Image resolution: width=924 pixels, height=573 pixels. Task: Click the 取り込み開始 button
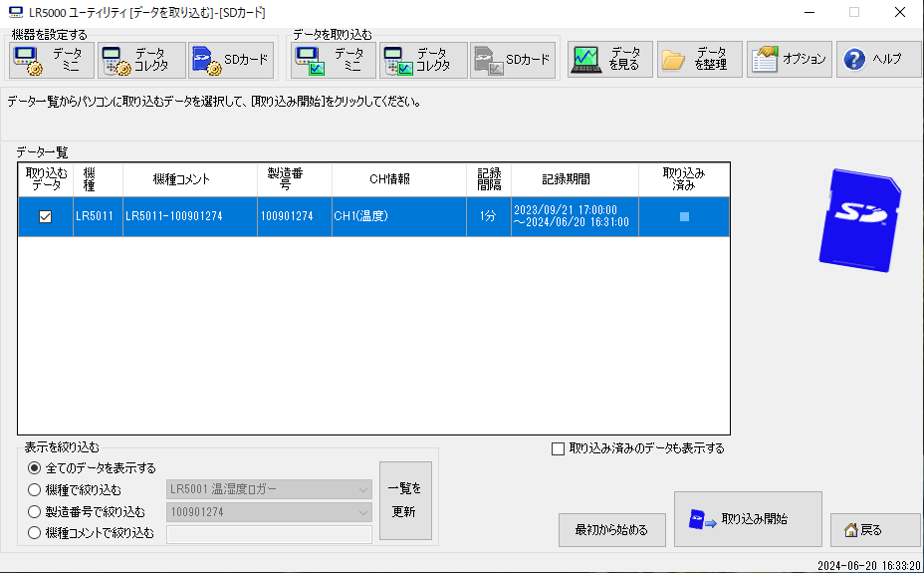pos(748,519)
